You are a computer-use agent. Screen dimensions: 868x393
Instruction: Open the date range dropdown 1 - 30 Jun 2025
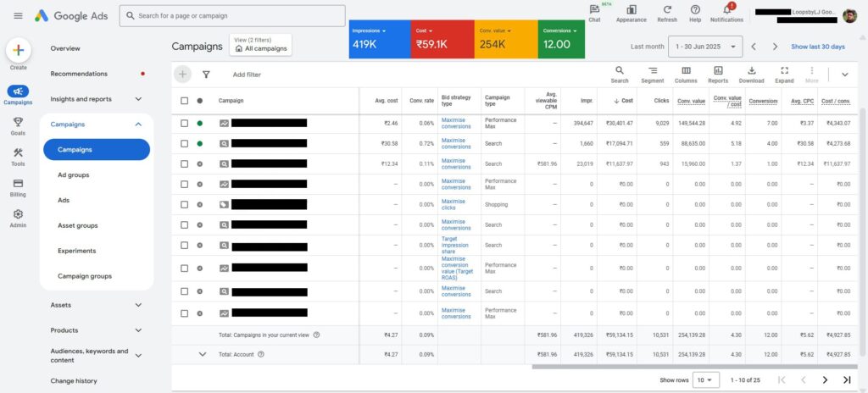(x=704, y=47)
